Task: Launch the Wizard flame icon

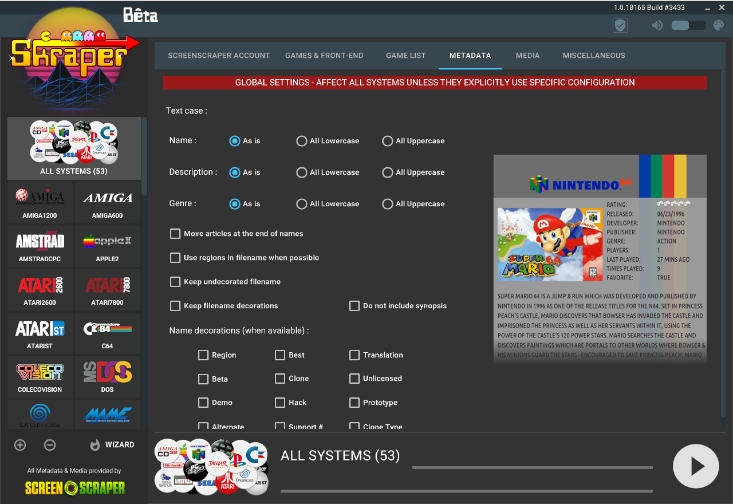Action: point(95,445)
